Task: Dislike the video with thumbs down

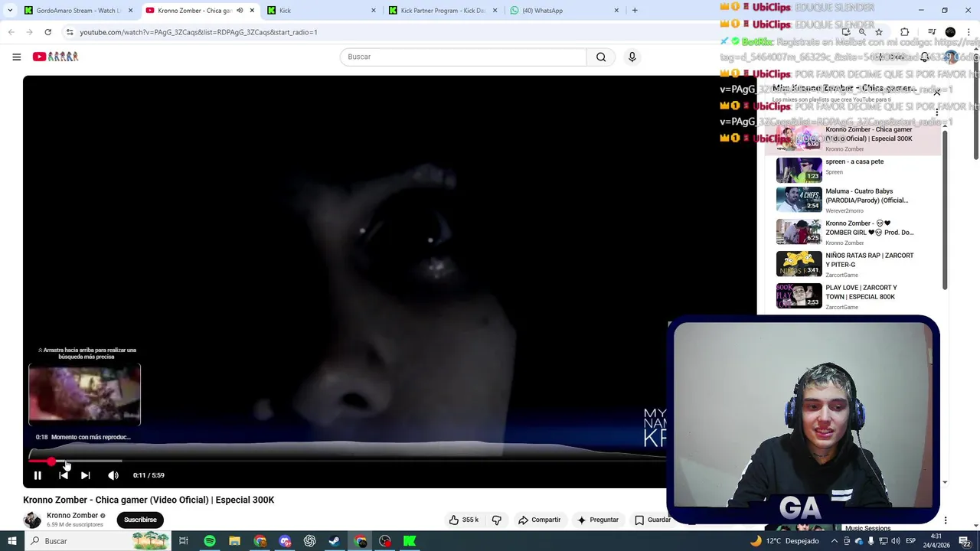Action: click(496, 520)
